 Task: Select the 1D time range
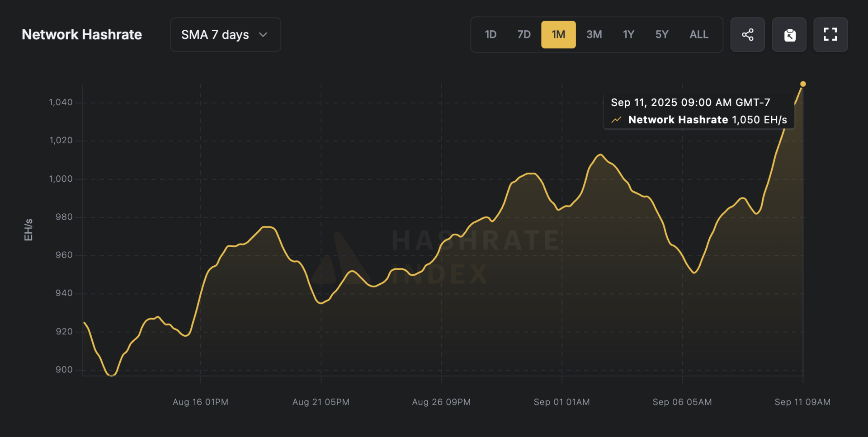coord(491,35)
